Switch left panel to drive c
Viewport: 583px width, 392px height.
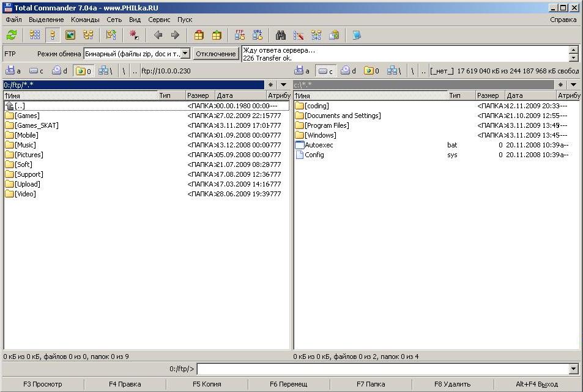pos(36,71)
